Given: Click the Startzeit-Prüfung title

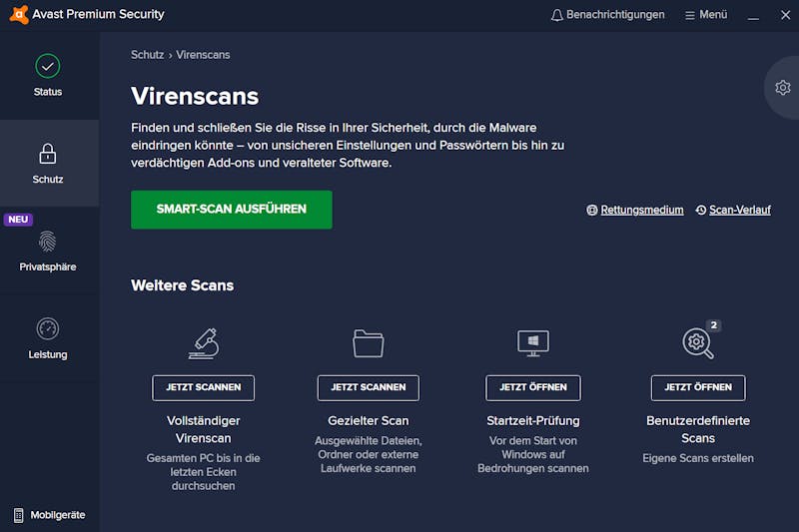Looking at the screenshot, I should [x=533, y=420].
